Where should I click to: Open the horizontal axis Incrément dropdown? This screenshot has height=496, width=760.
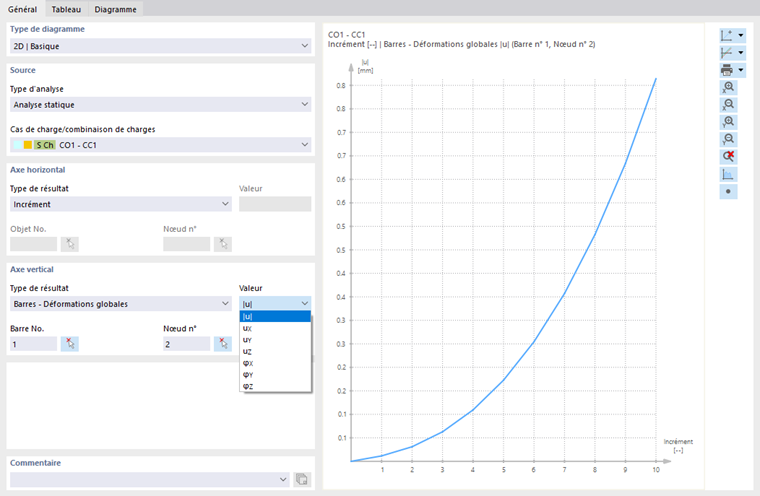[x=121, y=204]
